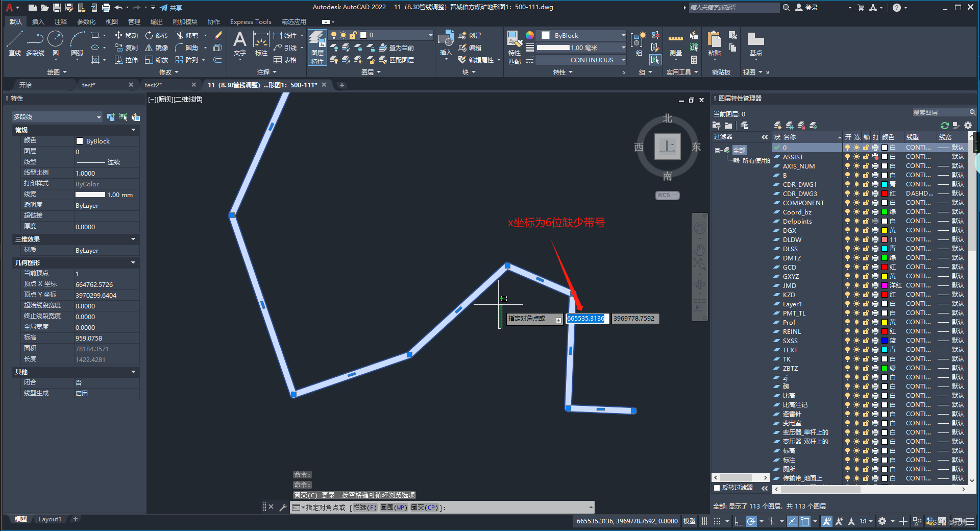Toggle on/off bulb for KZD layer
The image size is (980, 531).
(x=847, y=295)
